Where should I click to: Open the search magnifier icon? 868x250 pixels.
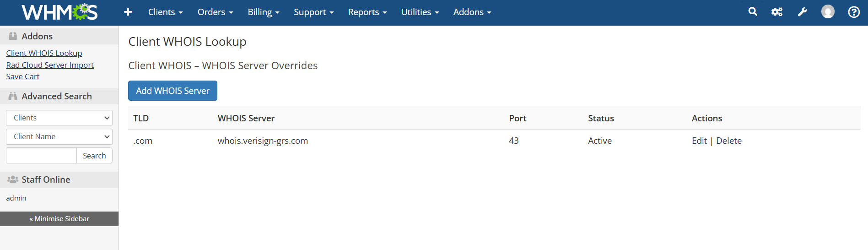point(753,12)
